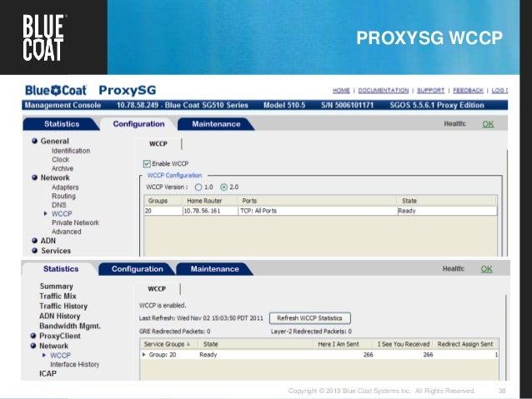The height and width of the screenshot is (399, 532).
Task: Select WCCP version 1.0 radio button
Action: pos(198,187)
